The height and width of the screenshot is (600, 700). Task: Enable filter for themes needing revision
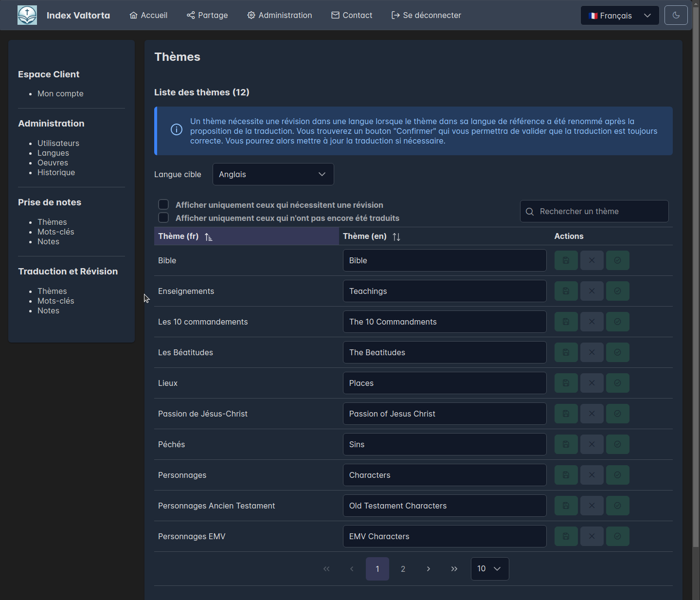[x=163, y=204]
